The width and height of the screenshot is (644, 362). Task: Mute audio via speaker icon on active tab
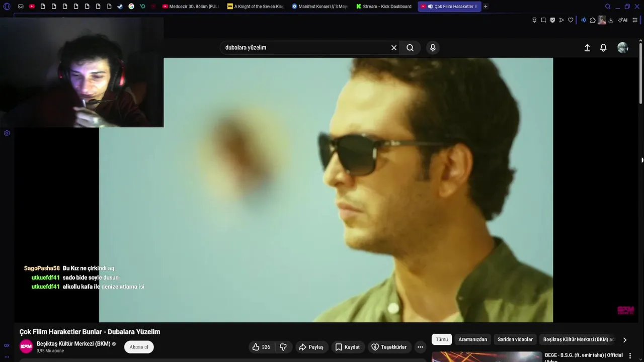[x=431, y=7]
